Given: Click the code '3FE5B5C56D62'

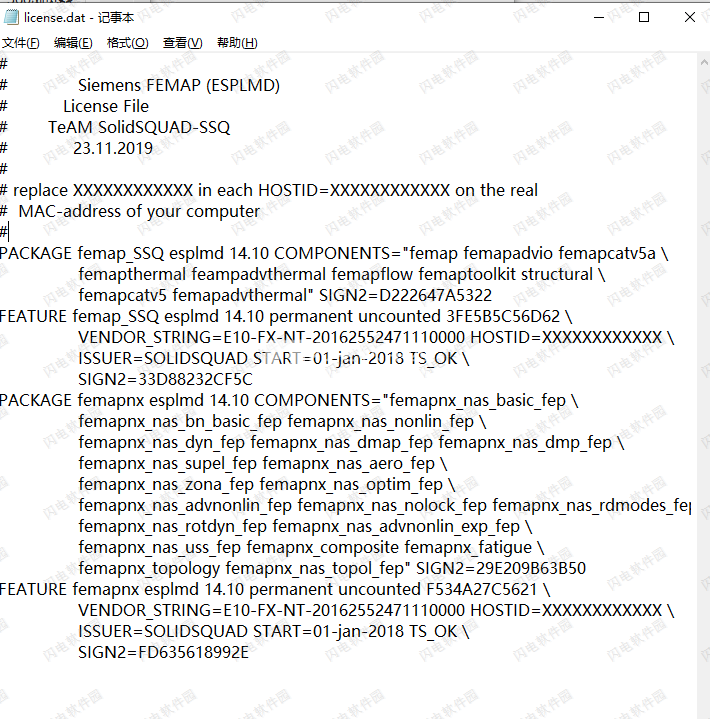Looking at the screenshot, I should pyautogui.click(x=503, y=316).
